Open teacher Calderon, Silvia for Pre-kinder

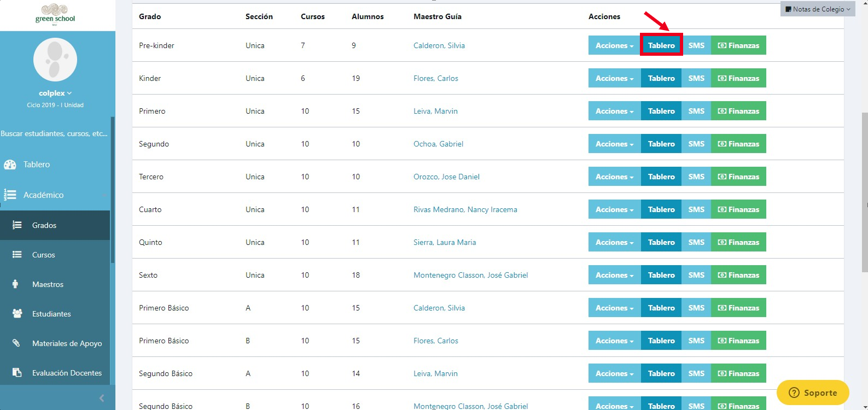click(x=439, y=45)
